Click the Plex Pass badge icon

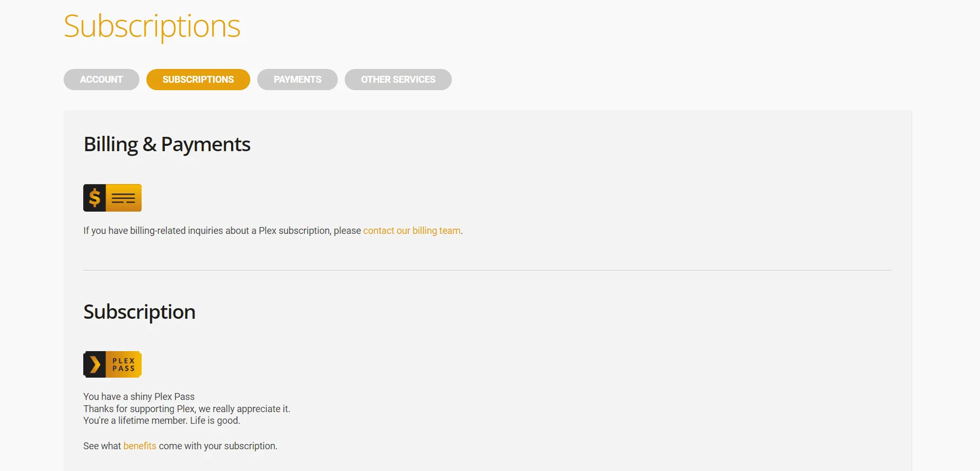pyautogui.click(x=112, y=364)
